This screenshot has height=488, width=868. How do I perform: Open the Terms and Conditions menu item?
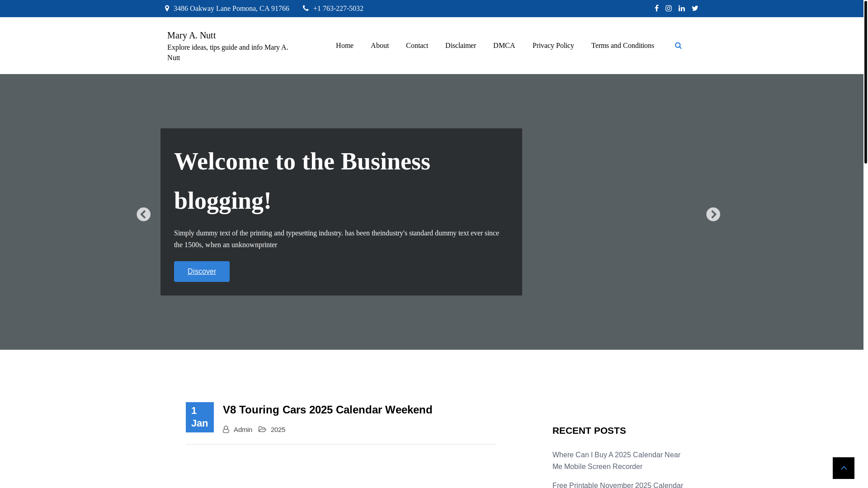point(623,46)
